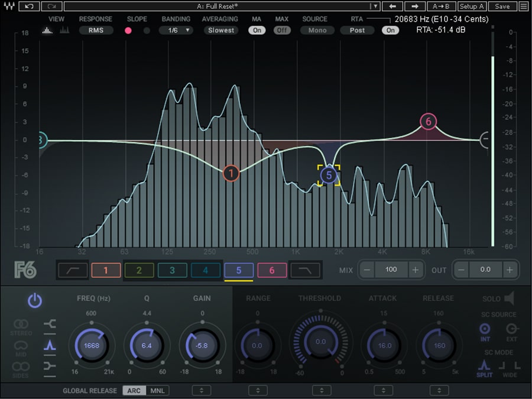The height and width of the screenshot is (399, 532).
Task: Toggle MAX Off switch
Action: 281,30
